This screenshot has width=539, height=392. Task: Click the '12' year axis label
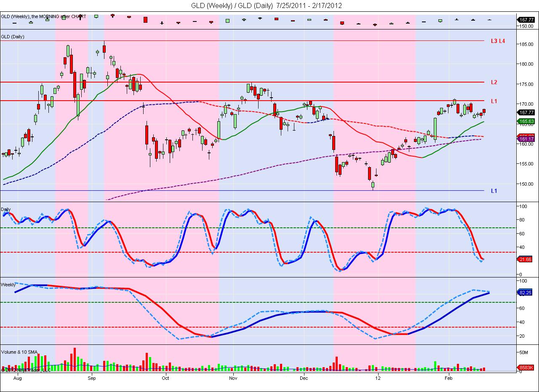[378, 378]
